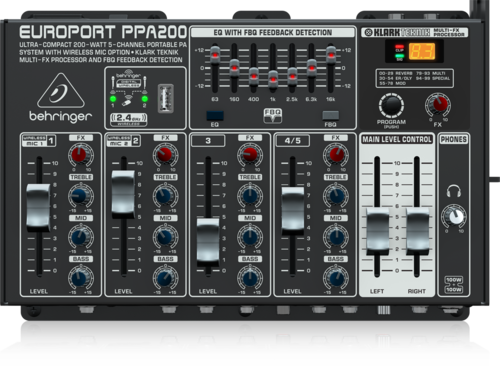Click the channel 1 TREBLE knob
Viewport: 500px width, 366px height.
[x=80, y=196]
